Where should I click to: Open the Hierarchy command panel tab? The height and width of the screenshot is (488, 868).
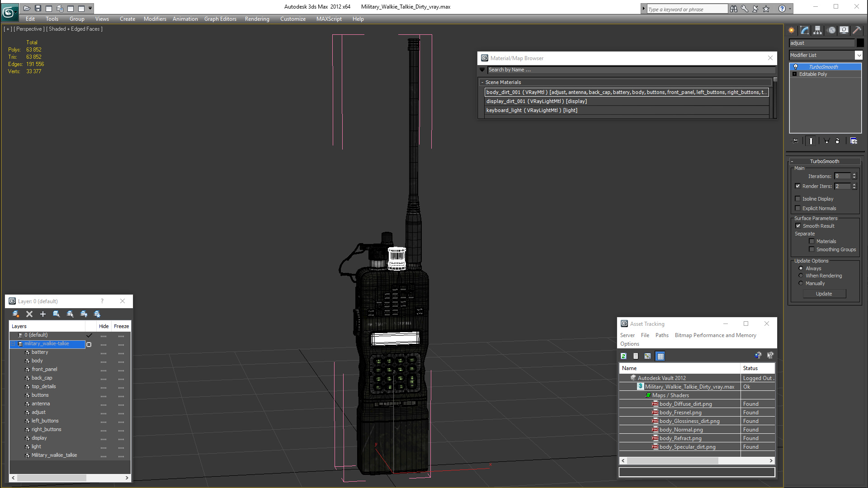[817, 30]
